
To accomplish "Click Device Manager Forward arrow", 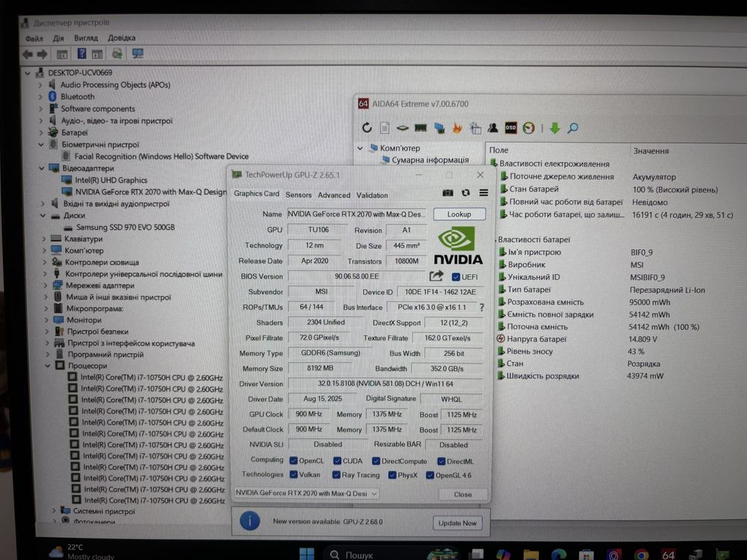I will click(43, 55).
